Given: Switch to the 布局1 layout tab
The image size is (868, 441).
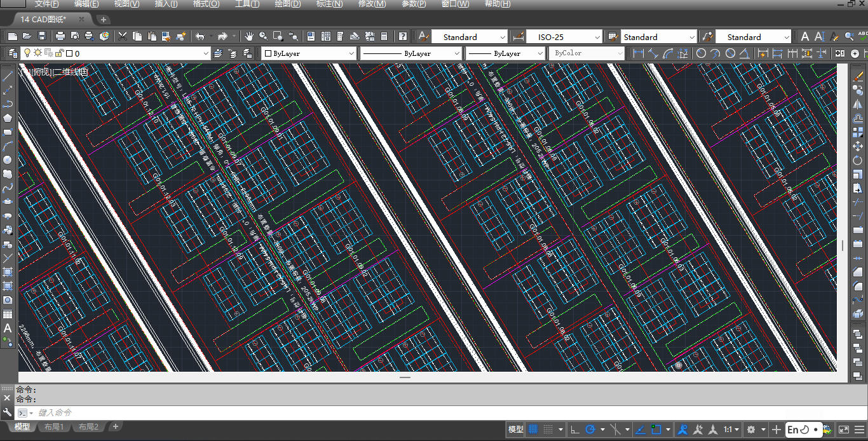Looking at the screenshot, I should coord(54,427).
